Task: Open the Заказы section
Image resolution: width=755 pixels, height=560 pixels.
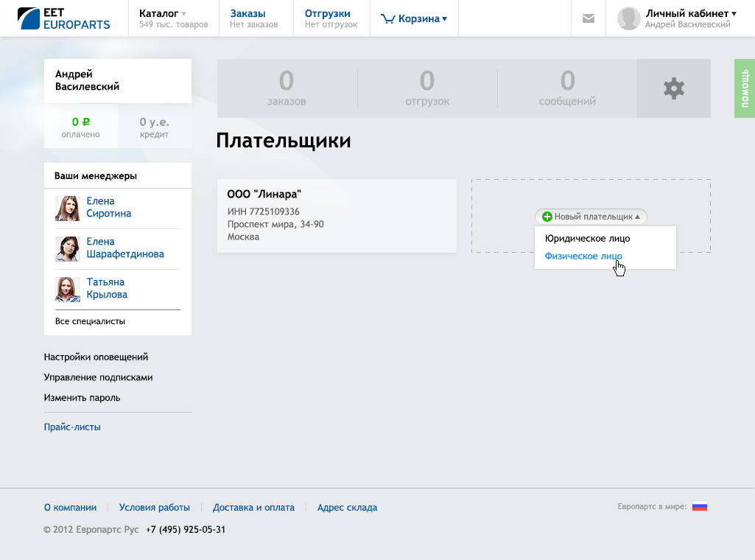Action: 247,13
